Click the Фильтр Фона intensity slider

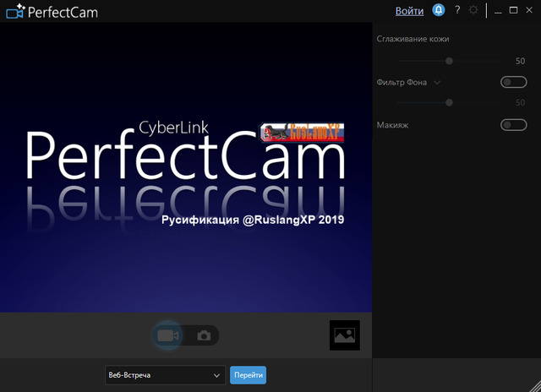(449, 102)
